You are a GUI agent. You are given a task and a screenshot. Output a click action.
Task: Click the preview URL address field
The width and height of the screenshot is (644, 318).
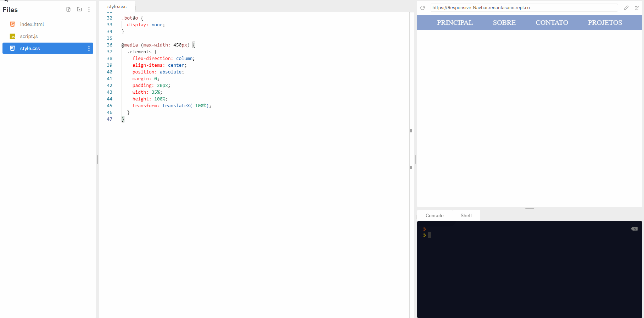click(x=524, y=8)
